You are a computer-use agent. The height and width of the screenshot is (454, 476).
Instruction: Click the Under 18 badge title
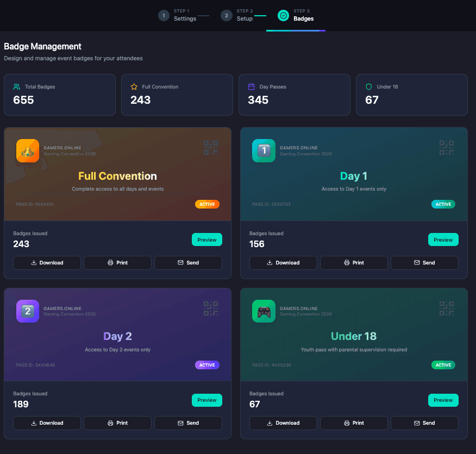354,336
